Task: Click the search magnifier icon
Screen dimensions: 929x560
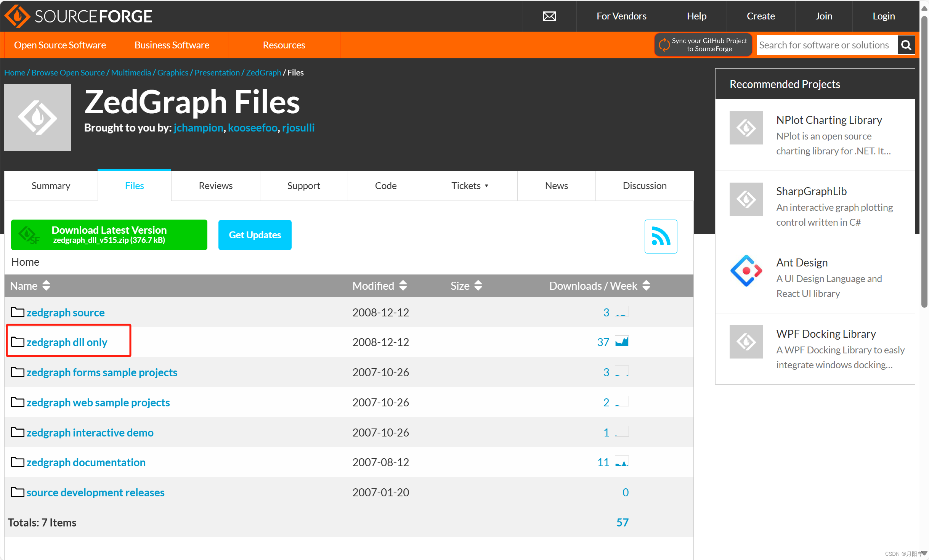Action: (x=906, y=45)
